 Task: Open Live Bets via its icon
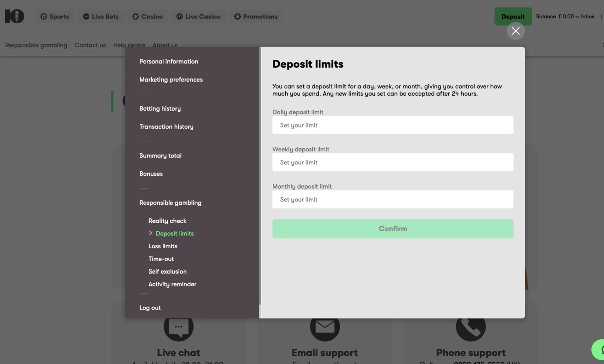86,16
